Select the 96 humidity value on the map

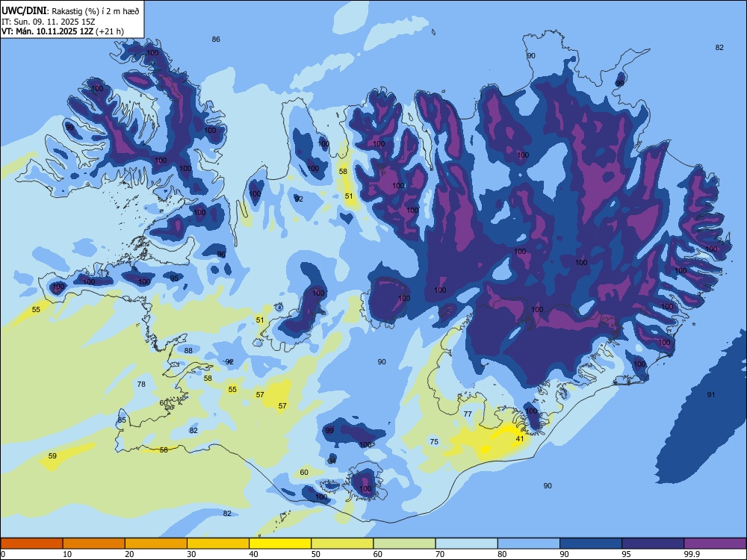tap(221, 255)
